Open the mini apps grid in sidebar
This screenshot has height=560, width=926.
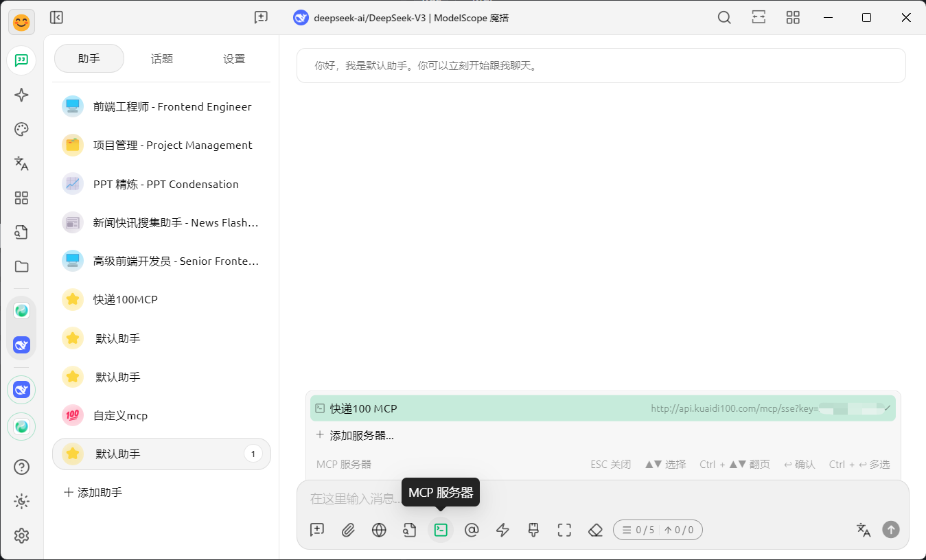coord(21,198)
